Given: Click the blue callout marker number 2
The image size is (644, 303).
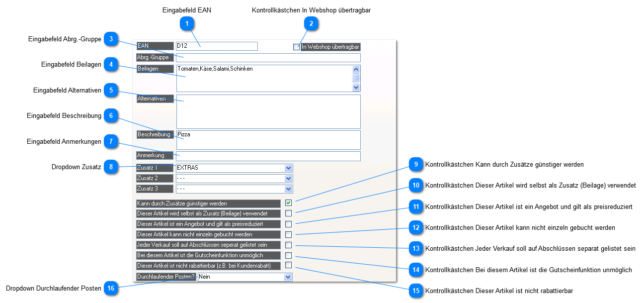Looking at the screenshot, I should pyautogui.click(x=311, y=23).
